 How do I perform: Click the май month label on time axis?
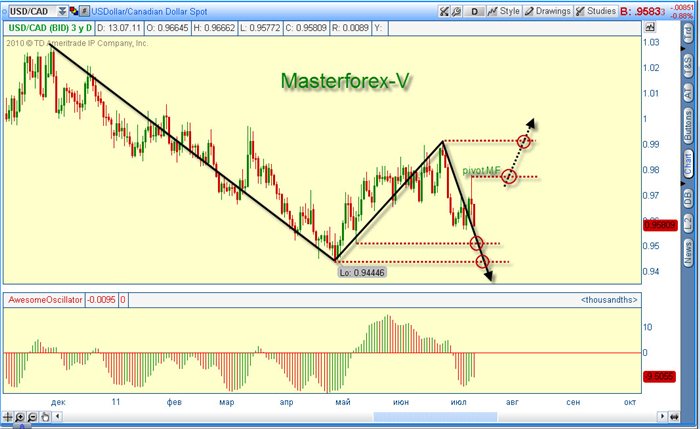pyautogui.click(x=343, y=402)
